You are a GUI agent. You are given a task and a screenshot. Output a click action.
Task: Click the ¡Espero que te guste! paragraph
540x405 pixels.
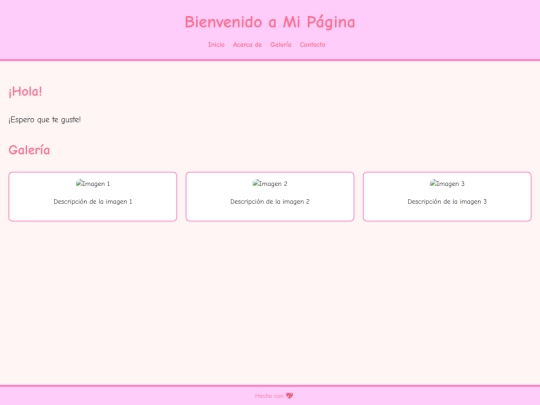point(45,120)
